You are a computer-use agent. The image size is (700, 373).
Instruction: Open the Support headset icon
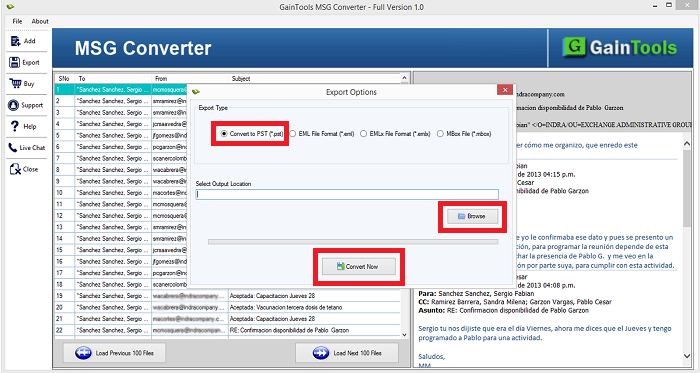(x=13, y=105)
